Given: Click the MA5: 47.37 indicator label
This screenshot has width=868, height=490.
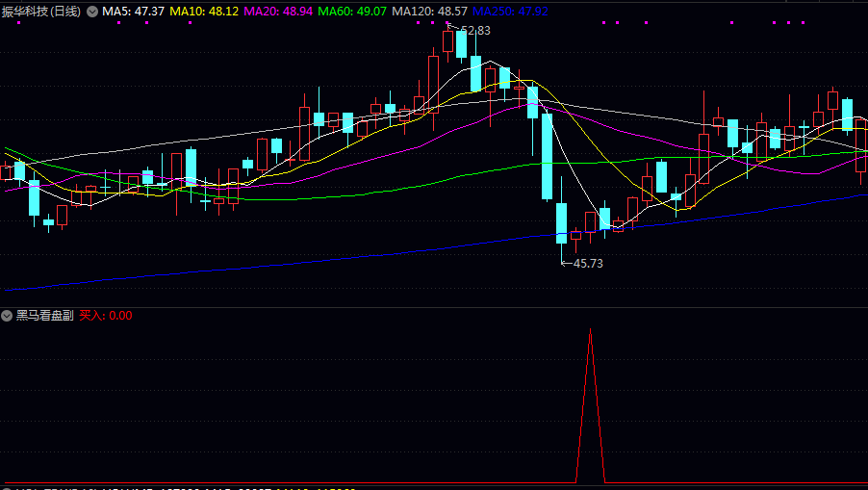Looking at the screenshot, I should point(133,12).
